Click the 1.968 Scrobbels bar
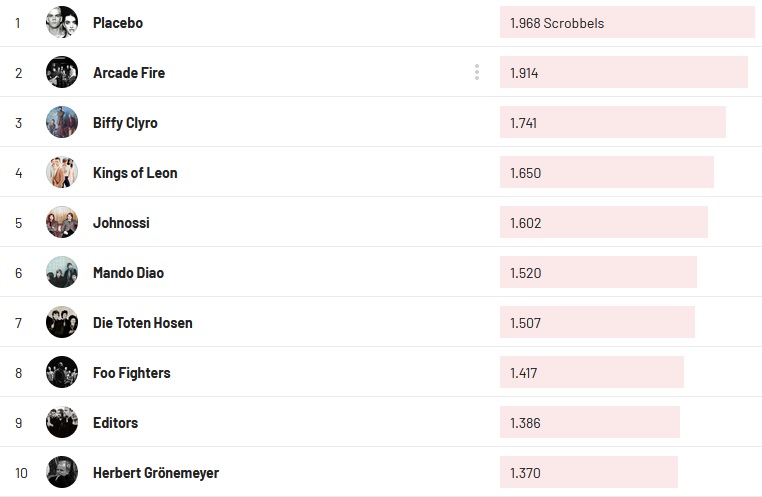Image resolution: width=762 pixels, height=497 pixels. click(627, 22)
